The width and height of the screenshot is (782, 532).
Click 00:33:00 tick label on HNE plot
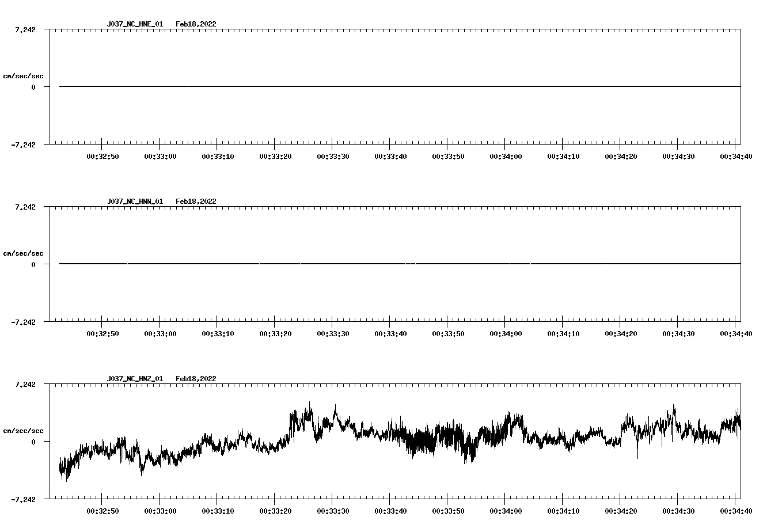click(160, 156)
